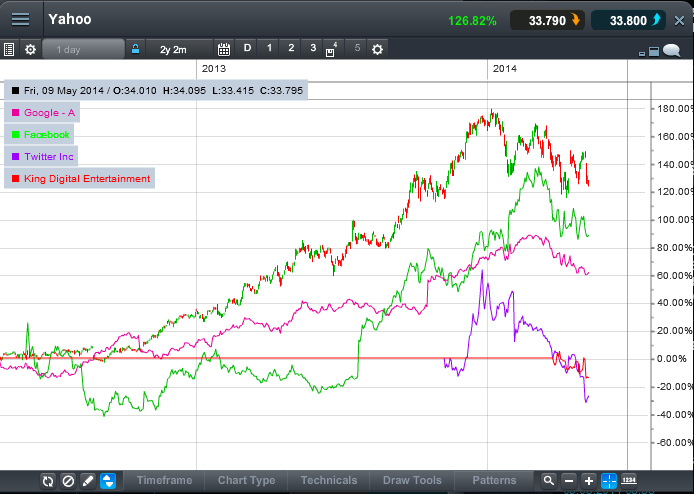
Task: Select saved layout preset 1
Action: (x=269, y=48)
